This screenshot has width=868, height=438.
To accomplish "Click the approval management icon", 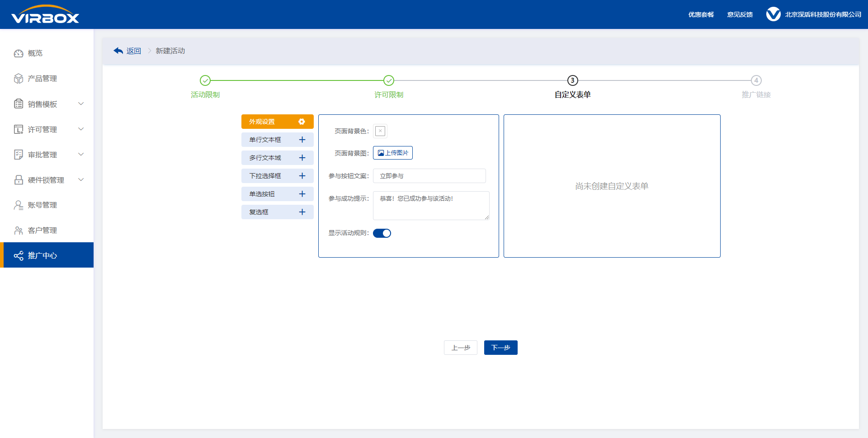I will coord(19,155).
